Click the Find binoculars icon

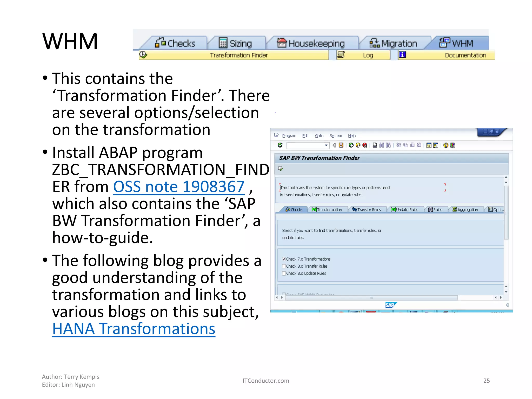(x=382, y=145)
